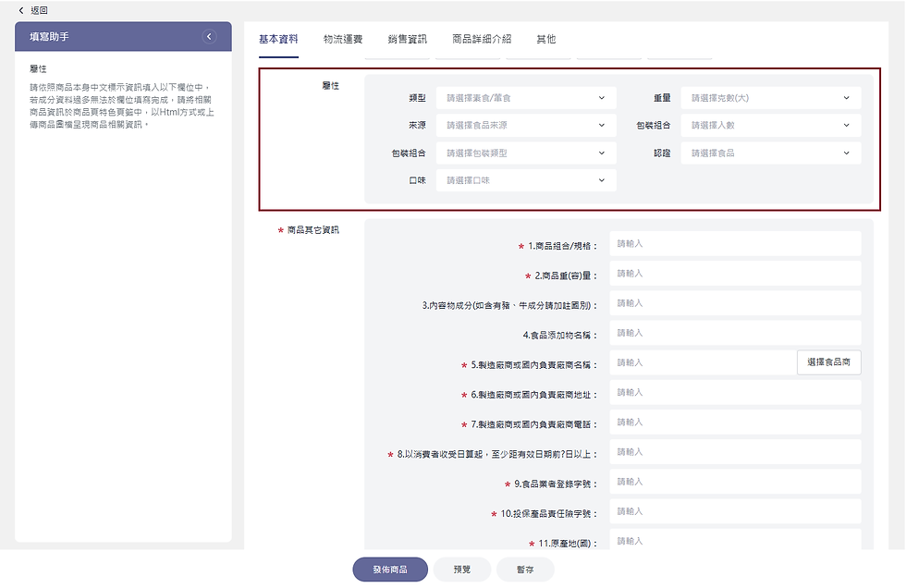Focus the 8.有效日期 days input field
The image size is (906, 588).
(735, 452)
